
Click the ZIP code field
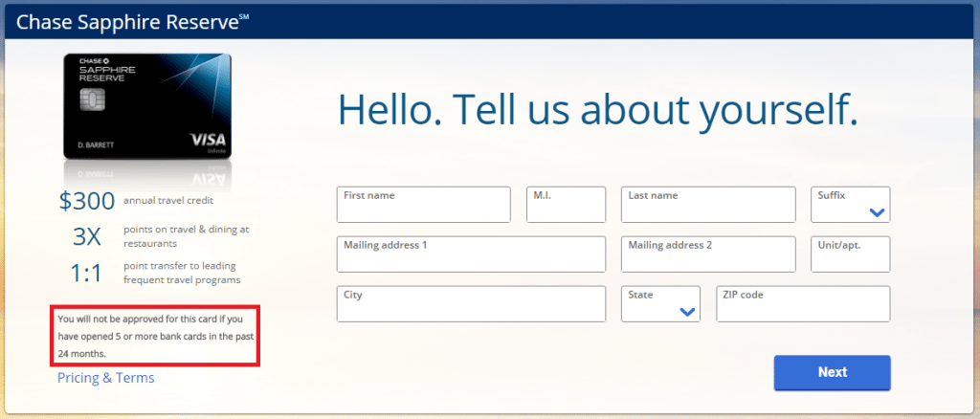[x=803, y=304]
